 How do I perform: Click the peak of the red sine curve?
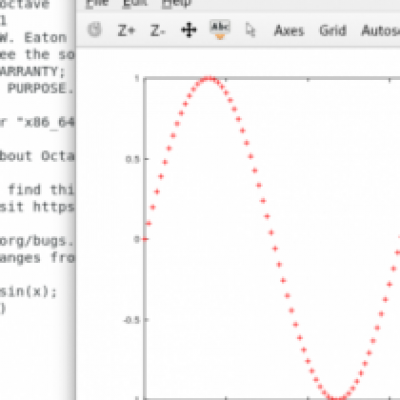[209, 79]
